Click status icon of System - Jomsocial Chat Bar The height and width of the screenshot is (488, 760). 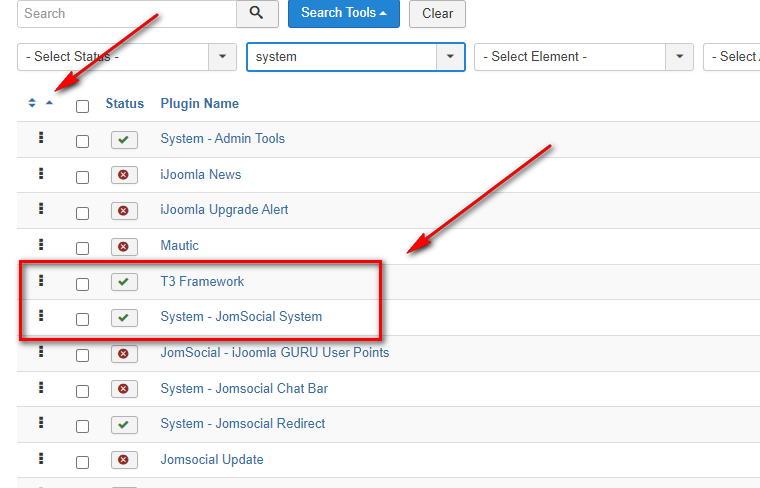124,389
